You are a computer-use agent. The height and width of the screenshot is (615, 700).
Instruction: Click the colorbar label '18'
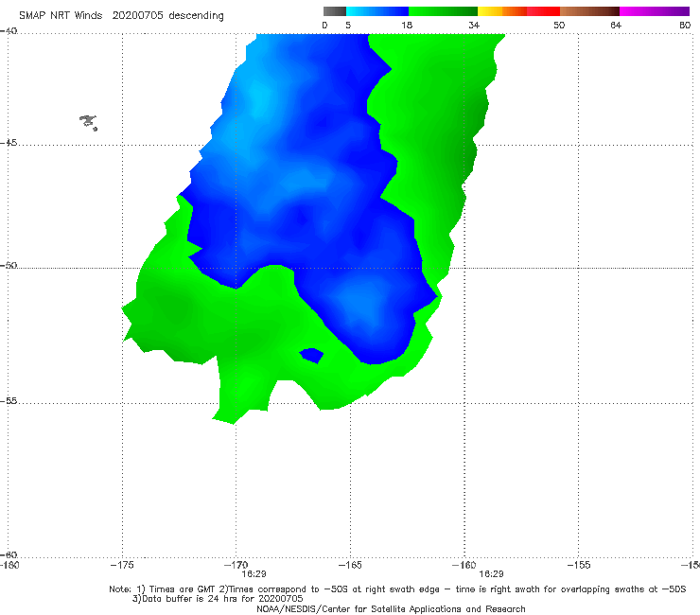point(407,25)
